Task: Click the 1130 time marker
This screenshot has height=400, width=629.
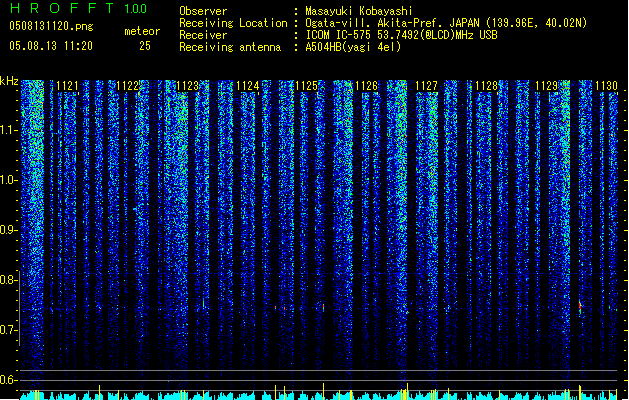Action: click(x=606, y=86)
